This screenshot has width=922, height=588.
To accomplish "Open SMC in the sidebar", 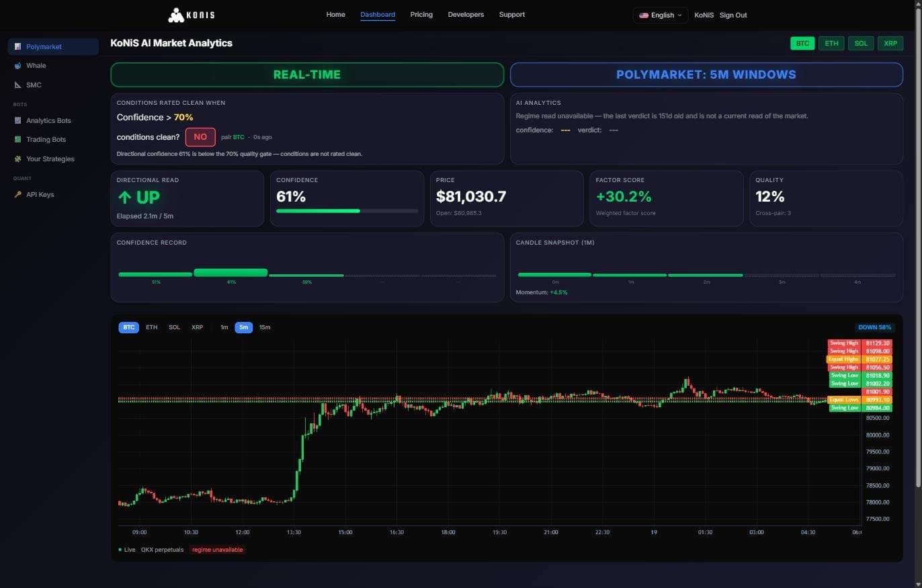I will [x=53, y=85].
